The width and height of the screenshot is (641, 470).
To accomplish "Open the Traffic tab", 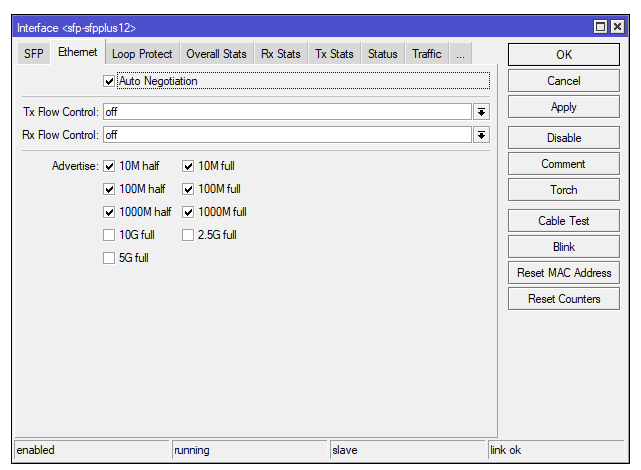I will [x=427, y=54].
